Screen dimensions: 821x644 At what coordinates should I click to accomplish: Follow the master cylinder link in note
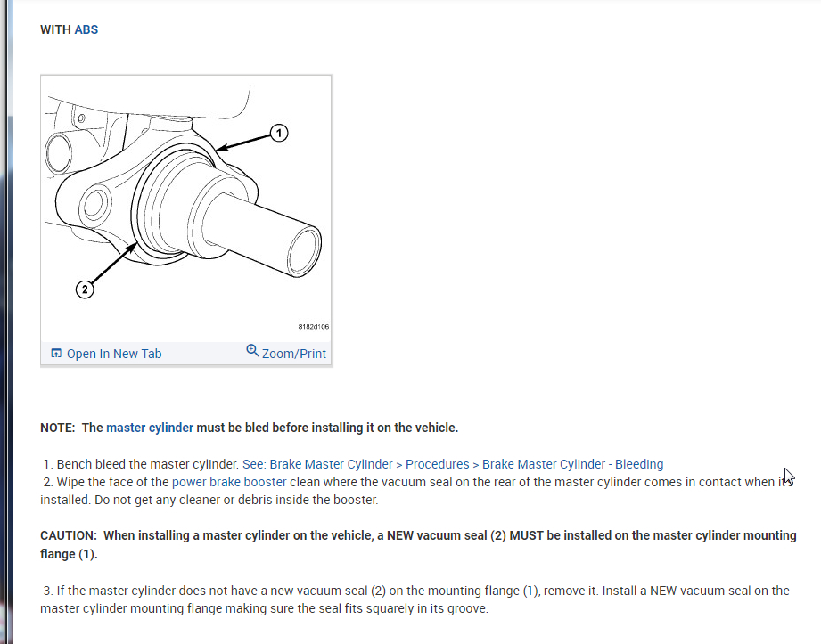(150, 428)
